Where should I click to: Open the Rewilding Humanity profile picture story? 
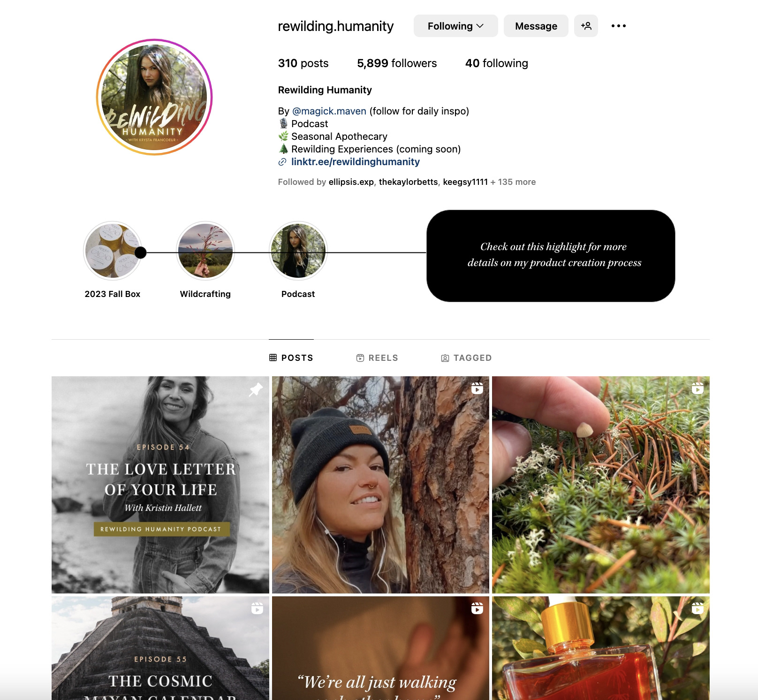154,97
